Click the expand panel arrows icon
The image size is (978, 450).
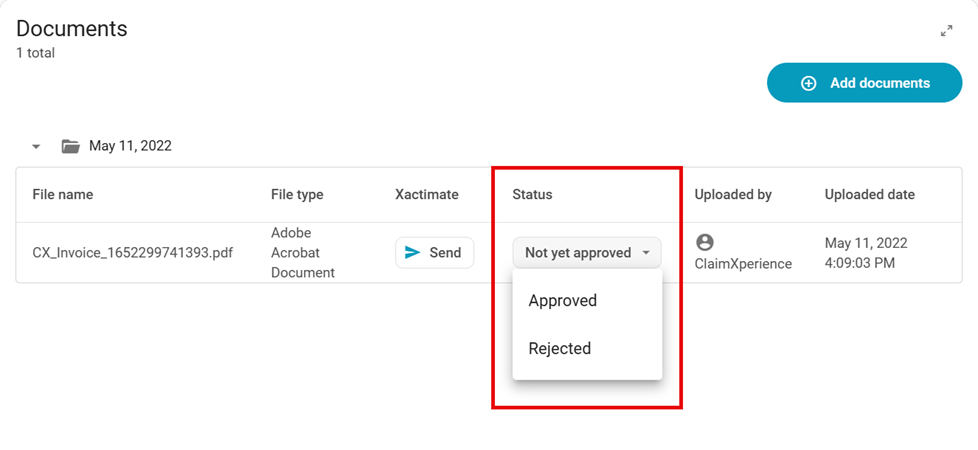pyautogui.click(x=946, y=31)
